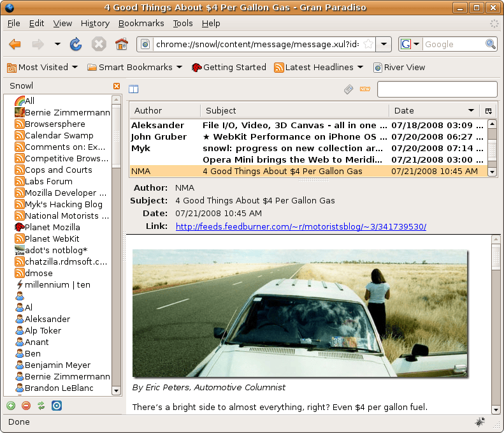Viewport: 504px width, 433px height.
Task: Select the Myk snowl progress message
Action: pos(308,149)
